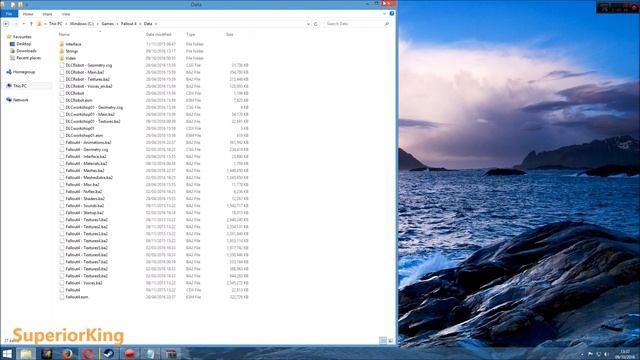
Task: Navigate to Games in breadcrumb
Action: click(x=108, y=24)
